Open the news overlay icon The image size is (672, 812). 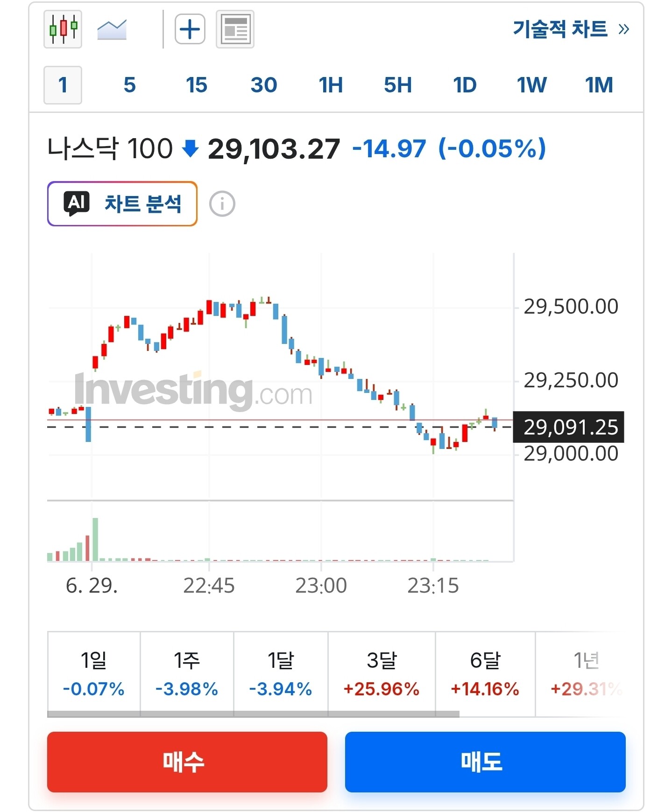[235, 29]
